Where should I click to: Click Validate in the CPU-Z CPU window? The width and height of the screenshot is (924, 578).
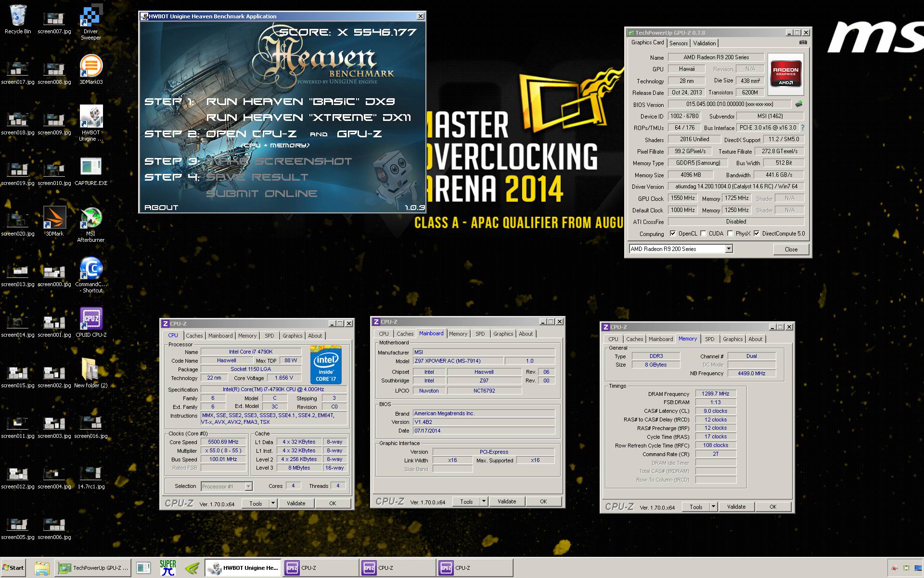(x=296, y=503)
